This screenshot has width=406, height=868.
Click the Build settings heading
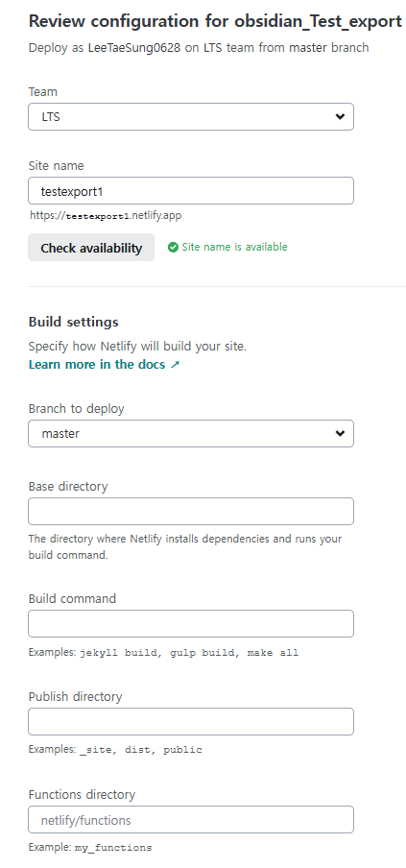click(74, 322)
